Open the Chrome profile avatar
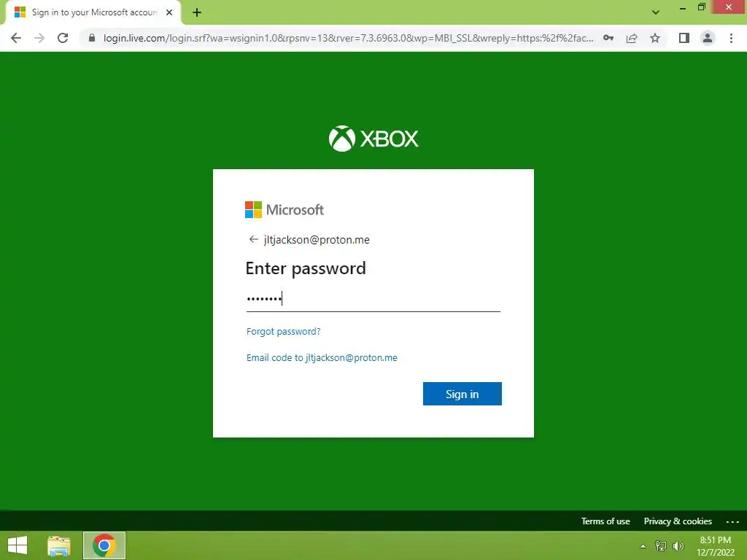Image resolution: width=747 pixels, height=560 pixels. tap(708, 38)
